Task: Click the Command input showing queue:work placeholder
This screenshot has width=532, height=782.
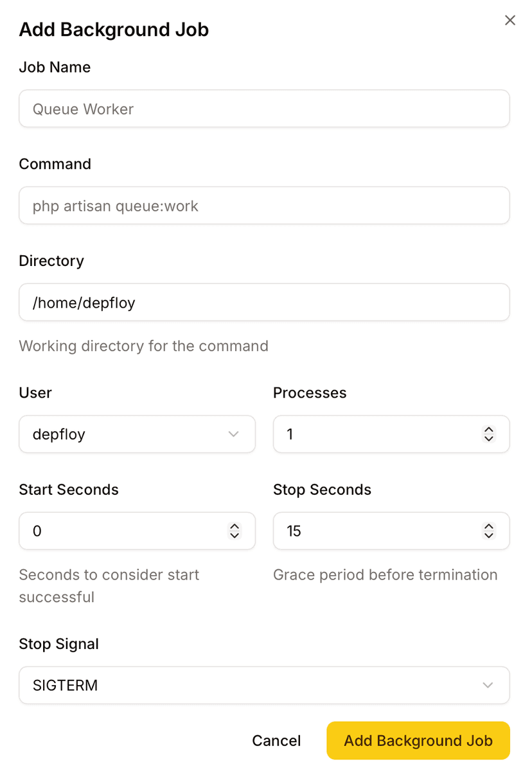Action: [263, 206]
